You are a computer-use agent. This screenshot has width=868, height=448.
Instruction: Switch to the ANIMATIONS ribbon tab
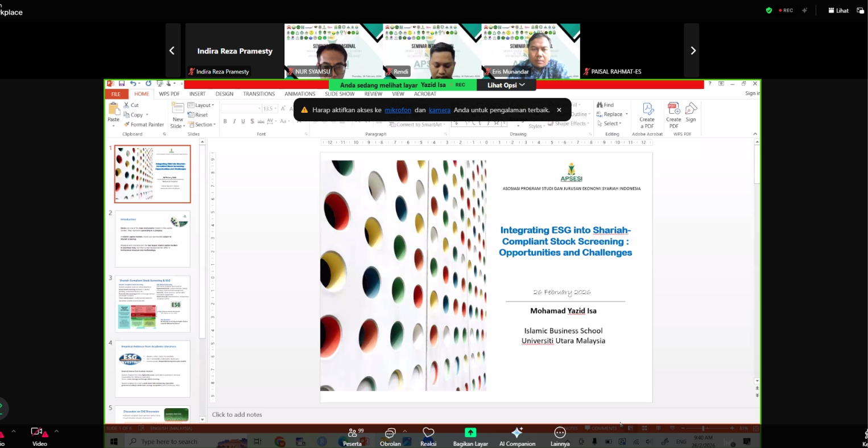click(300, 94)
